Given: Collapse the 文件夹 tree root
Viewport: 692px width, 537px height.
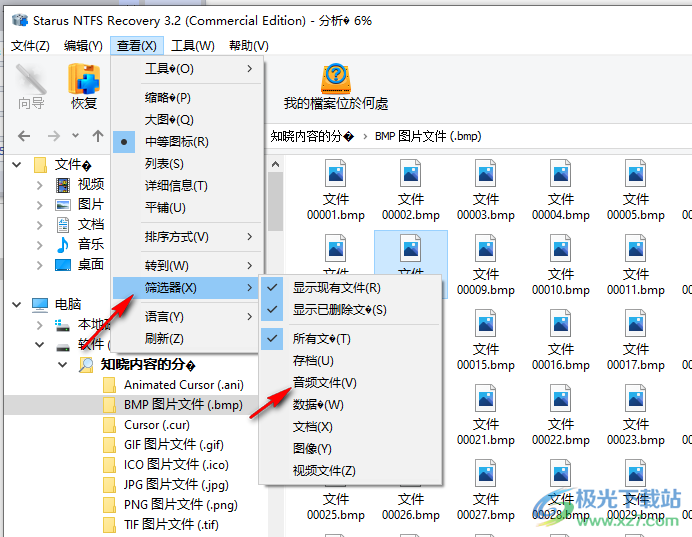Looking at the screenshot, I should pos(17,165).
